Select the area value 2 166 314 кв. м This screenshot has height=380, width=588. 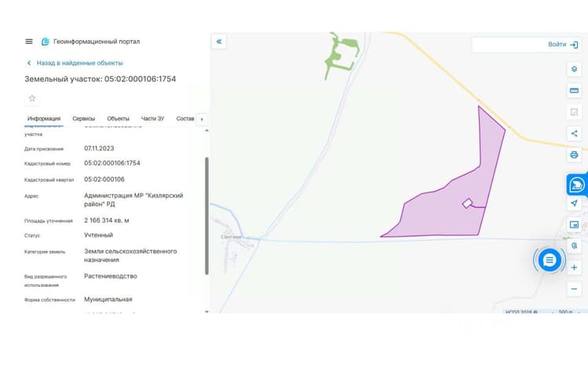(107, 220)
